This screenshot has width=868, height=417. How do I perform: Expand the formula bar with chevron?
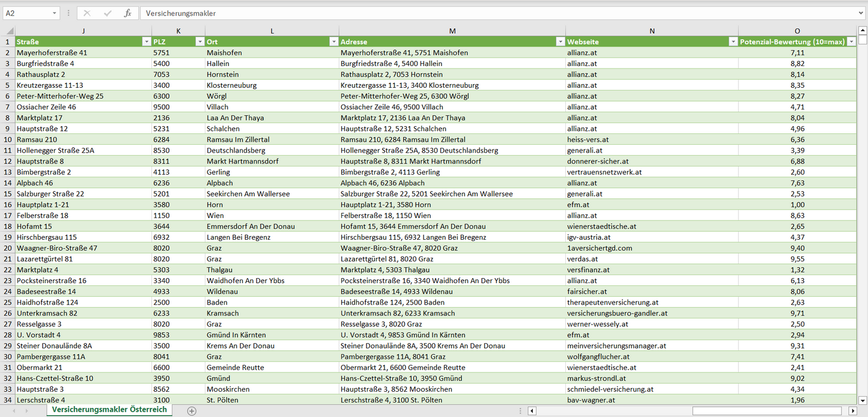[x=861, y=13]
